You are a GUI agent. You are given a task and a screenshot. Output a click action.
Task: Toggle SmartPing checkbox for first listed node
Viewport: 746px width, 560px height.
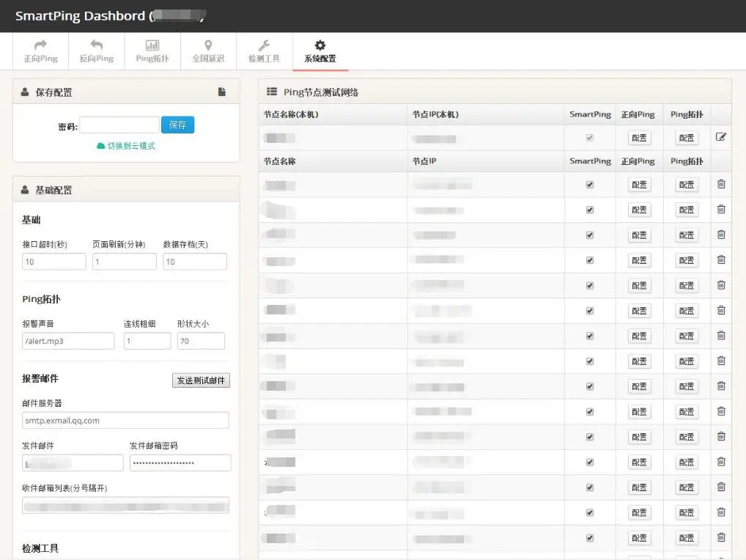tap(590, 185)
